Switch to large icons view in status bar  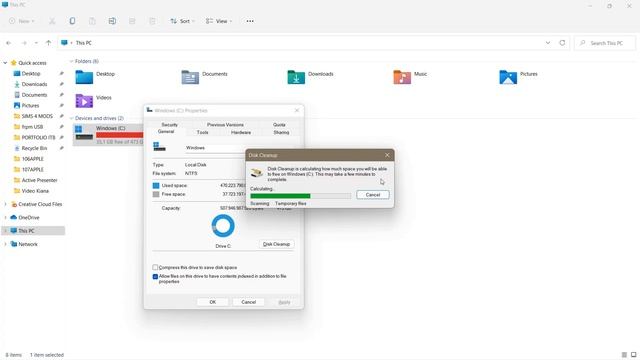pyautogui.click(x=633, y=355)
